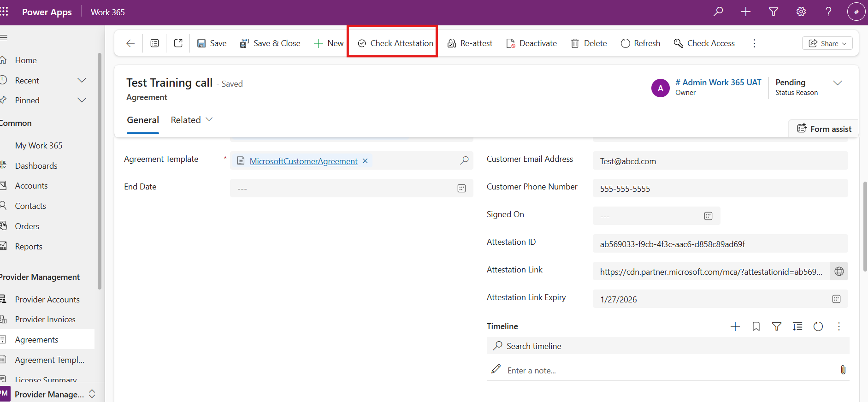Open Form assist panel
The width and height of the screenshot is (868, 402).
click(824, 129)
